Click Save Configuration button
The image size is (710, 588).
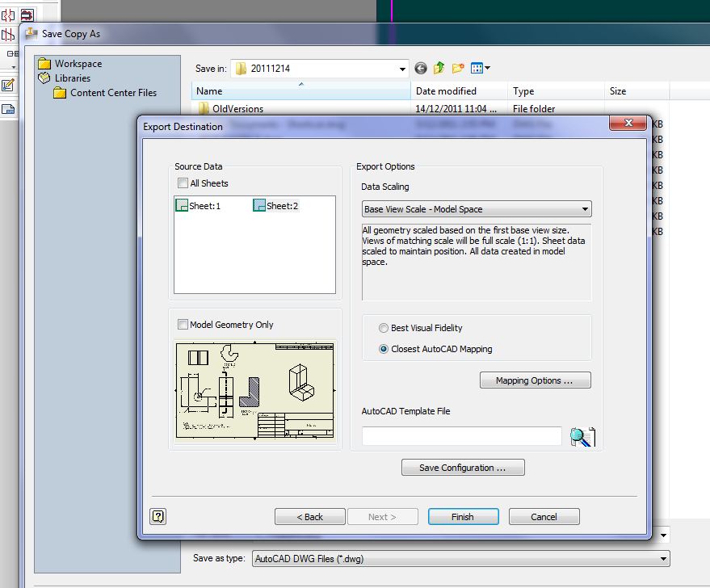(x=463, y=468)
